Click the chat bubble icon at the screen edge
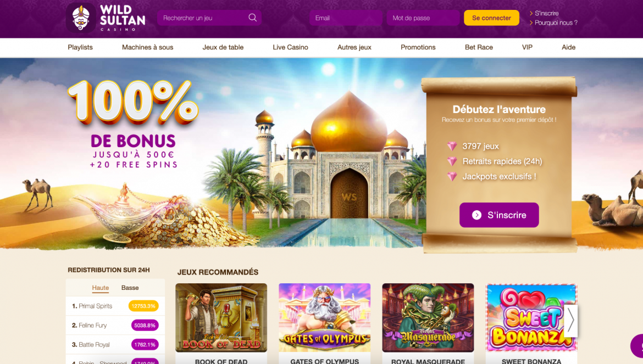The width and height of the screenshot is (643, 364). 638,345
